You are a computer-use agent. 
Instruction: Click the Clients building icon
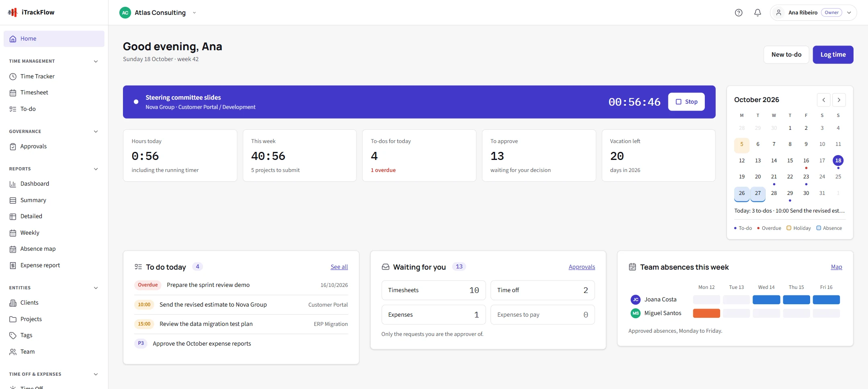pyautogui.click(x=13, y=303)
